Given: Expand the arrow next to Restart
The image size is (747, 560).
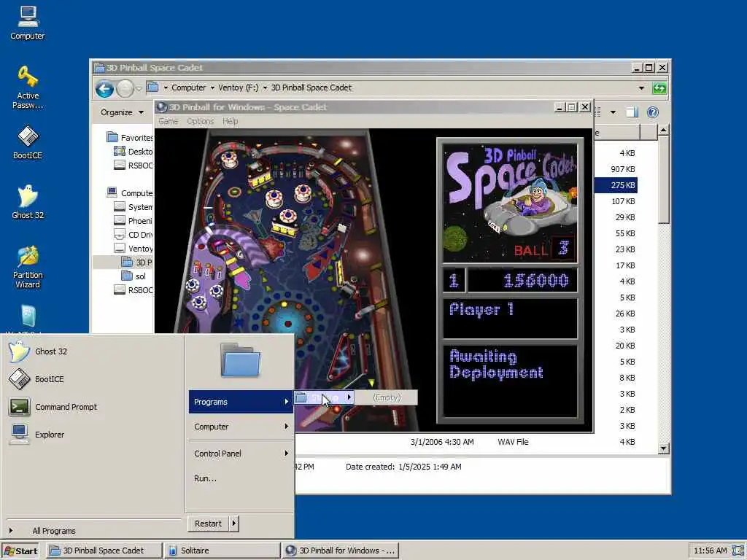Looking at the screenshot, I should (x=233, y=524).
